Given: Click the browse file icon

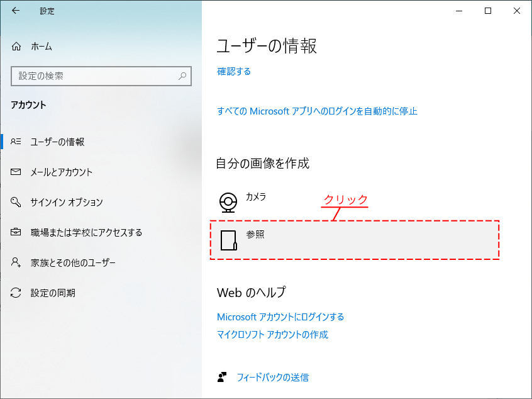Looking at the screenshot, I should (228, 240).
